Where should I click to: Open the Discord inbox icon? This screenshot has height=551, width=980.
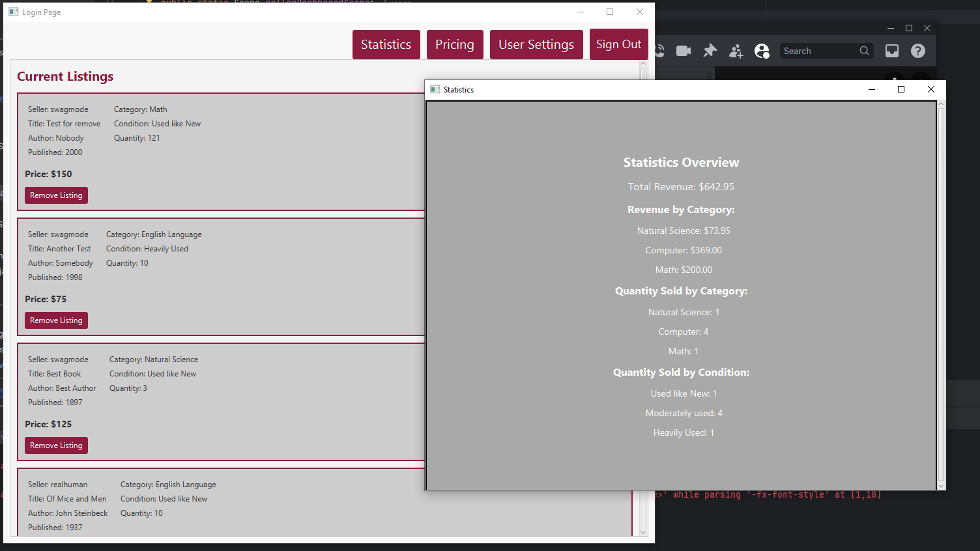(x=891, y=51)
